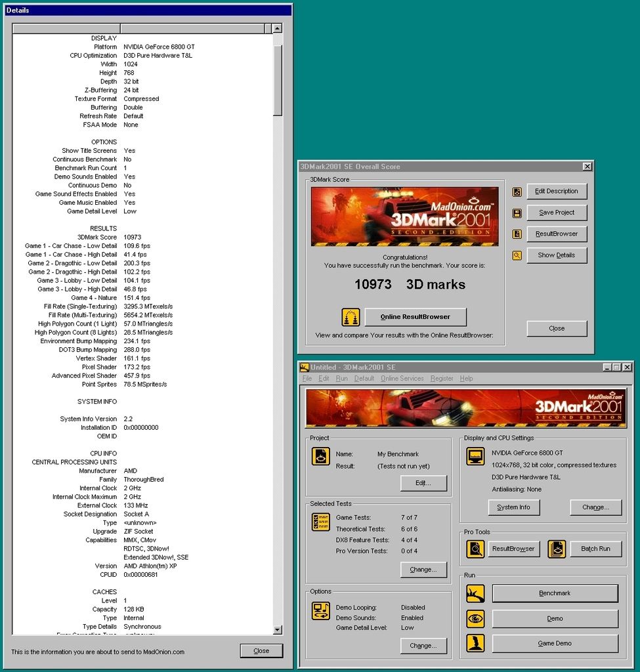This screenshot has height=672, width=640.
Task: Click 'NVIDIA GeForce 6800 GT' Platform value in Details
Action: [159, 47]
